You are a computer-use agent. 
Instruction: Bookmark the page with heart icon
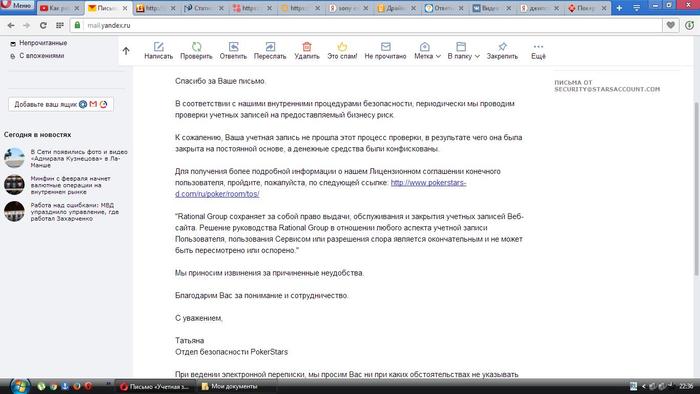[x=671, y=25]
